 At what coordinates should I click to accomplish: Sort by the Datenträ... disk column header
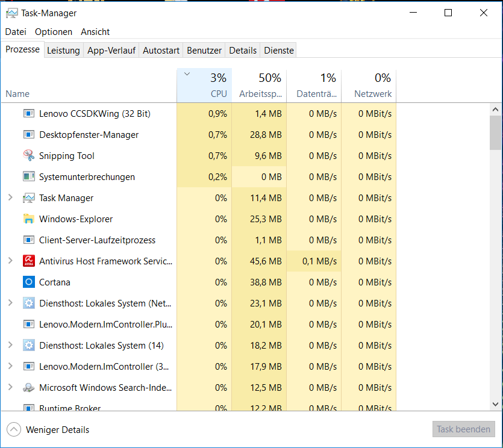(314, 86)
